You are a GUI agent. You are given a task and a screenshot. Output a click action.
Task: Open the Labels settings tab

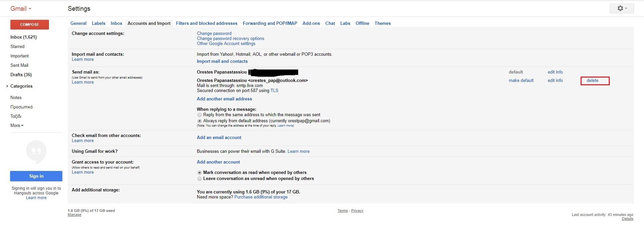tap(99, 23)
